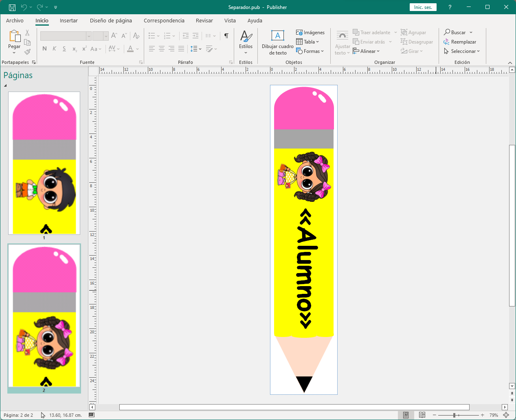516x420 pixels.
Task: Select page 1 thumbnail in Páginas
Action: 44,163
